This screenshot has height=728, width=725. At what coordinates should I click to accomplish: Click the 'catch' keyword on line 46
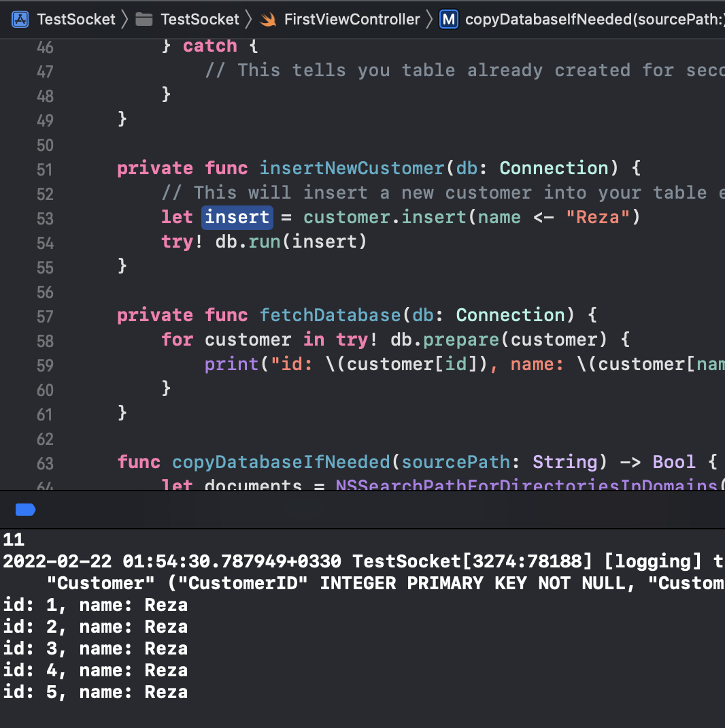tap(209, 46)
